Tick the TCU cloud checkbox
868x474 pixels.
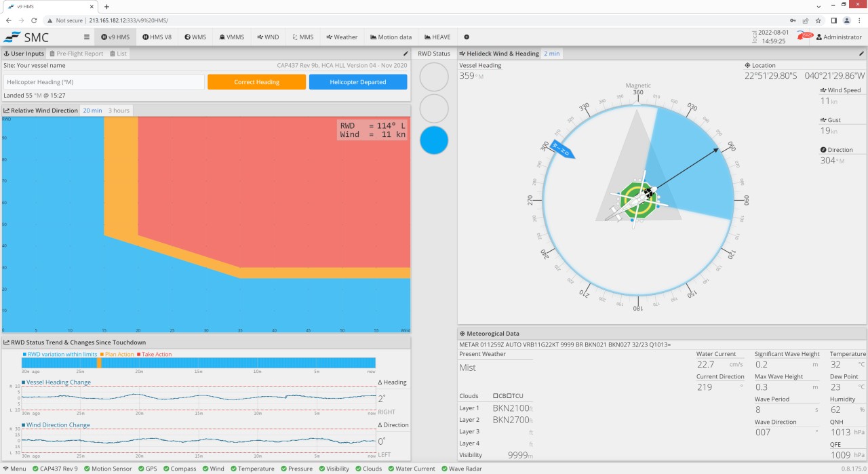pyautogui.click(x=509, y=396)
